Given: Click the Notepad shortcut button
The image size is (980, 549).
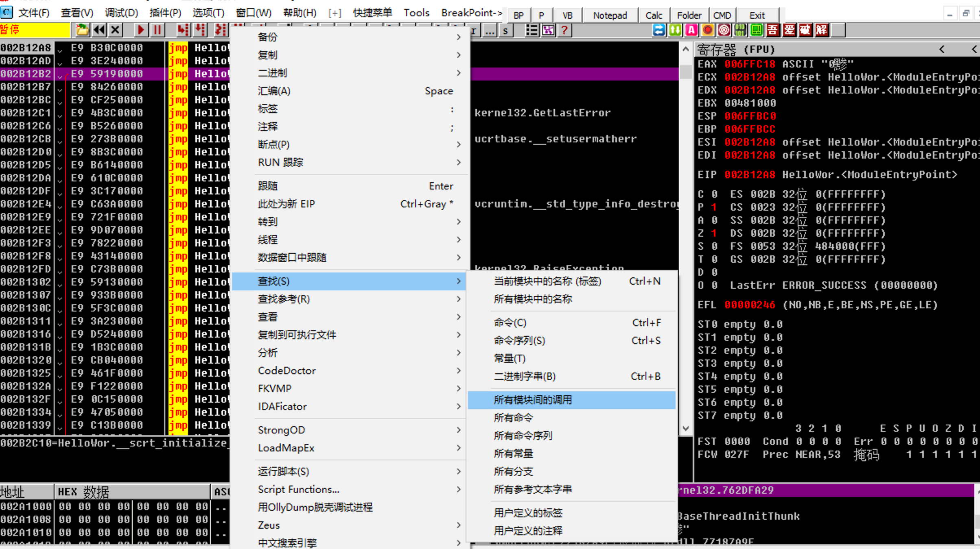Looking at the screenshot, I should click(x=610, y=15).
